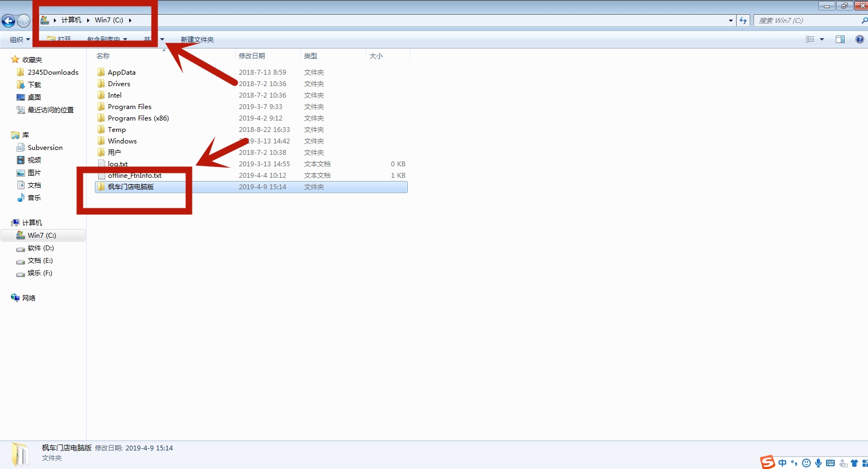The image size is (868, 469).
Task: Open Sogou input method tray icon
Action: click(x=768, y=462)
